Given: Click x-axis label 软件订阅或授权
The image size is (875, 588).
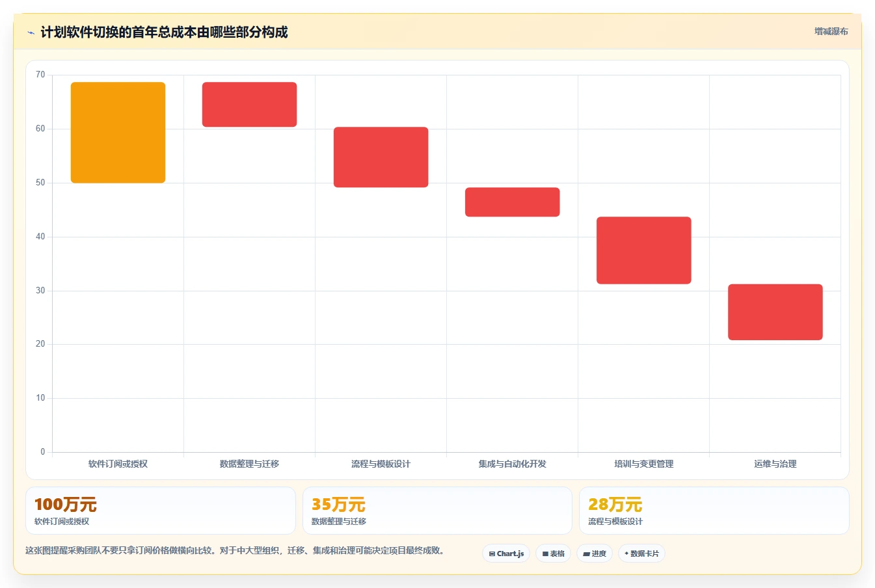Looking at the screenshot, I should click(x=118, y=464).
